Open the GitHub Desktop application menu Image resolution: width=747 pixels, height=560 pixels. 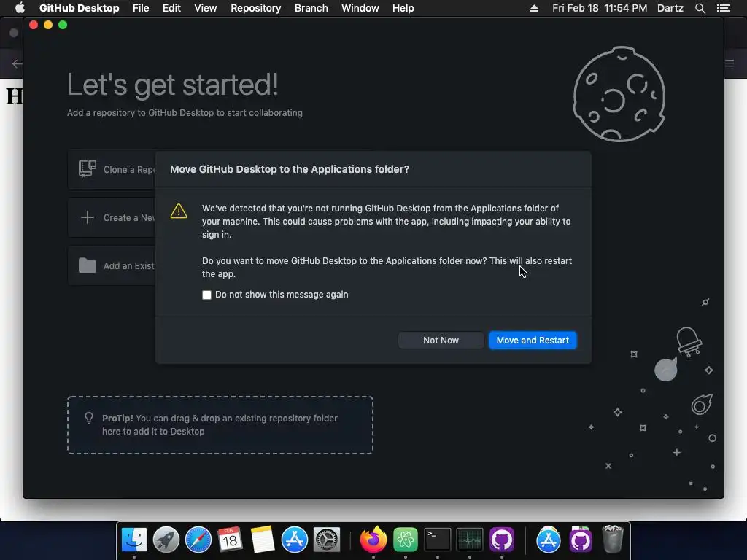[x=79, y=8]
